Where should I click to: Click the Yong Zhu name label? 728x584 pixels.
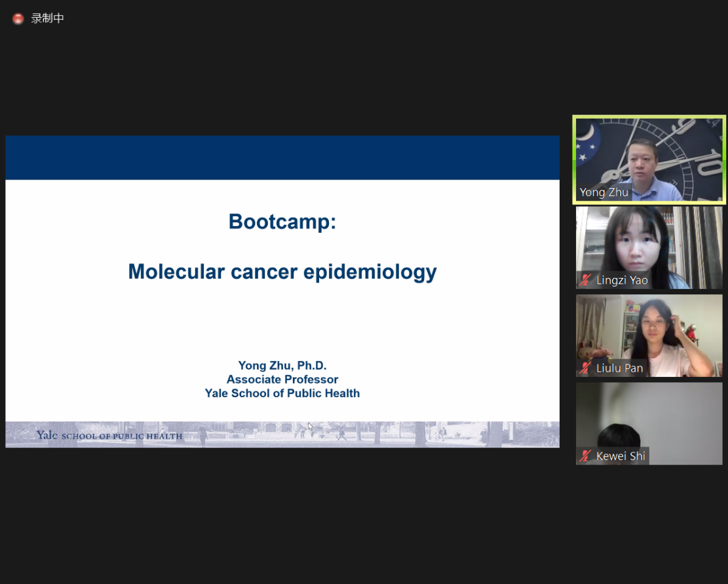604,192
